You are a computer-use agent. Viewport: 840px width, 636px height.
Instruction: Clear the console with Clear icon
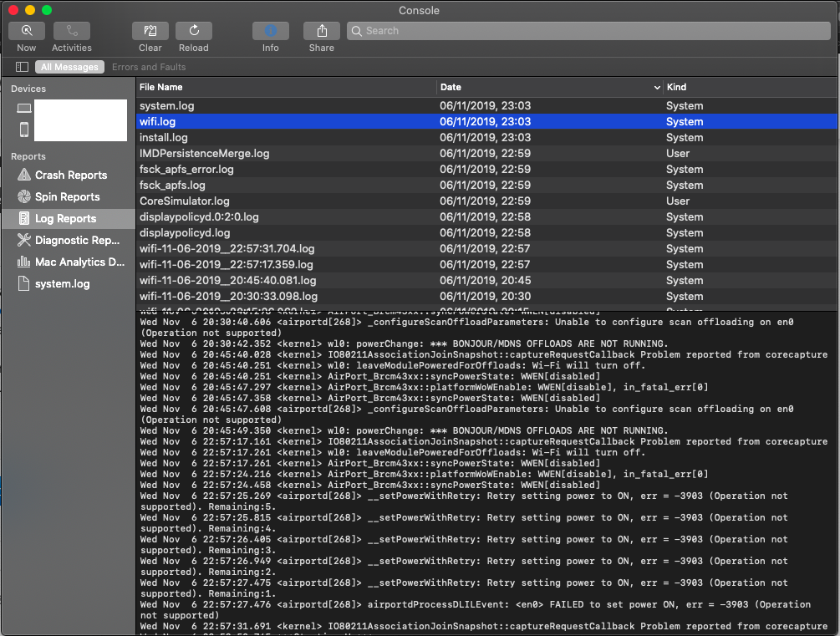pos(150,31)
